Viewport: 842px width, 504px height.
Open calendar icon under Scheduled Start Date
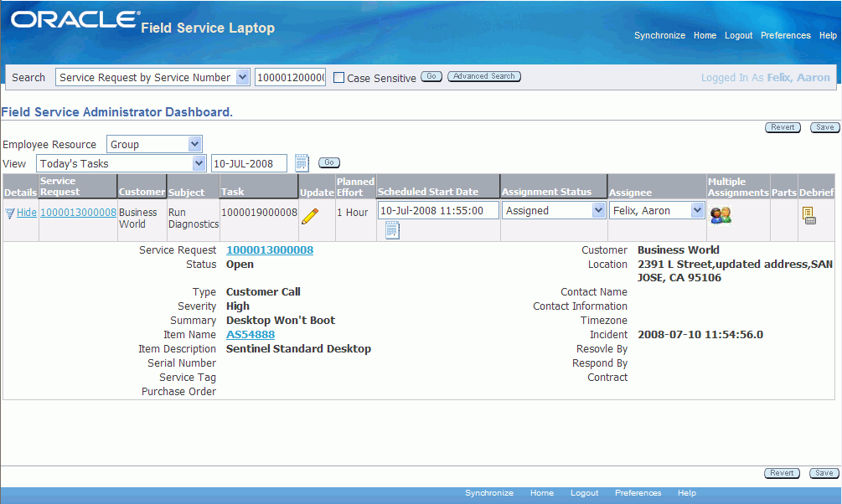[393, 230]
